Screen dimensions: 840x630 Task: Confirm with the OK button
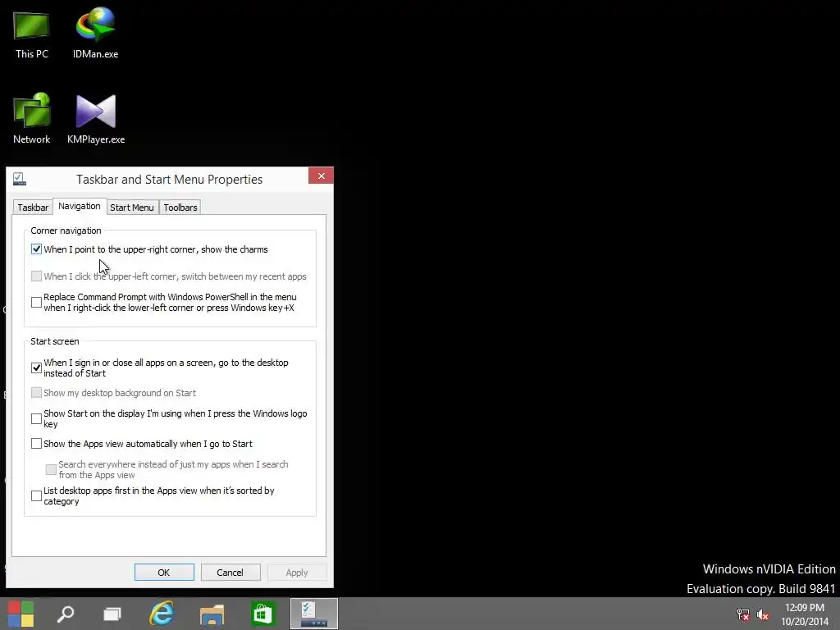point(164,572)
